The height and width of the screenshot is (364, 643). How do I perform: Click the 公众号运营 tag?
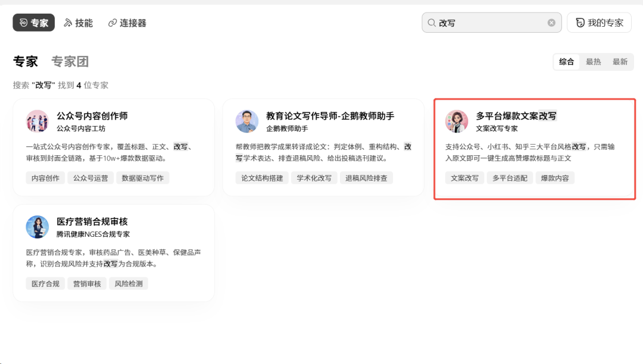point(90,178)
